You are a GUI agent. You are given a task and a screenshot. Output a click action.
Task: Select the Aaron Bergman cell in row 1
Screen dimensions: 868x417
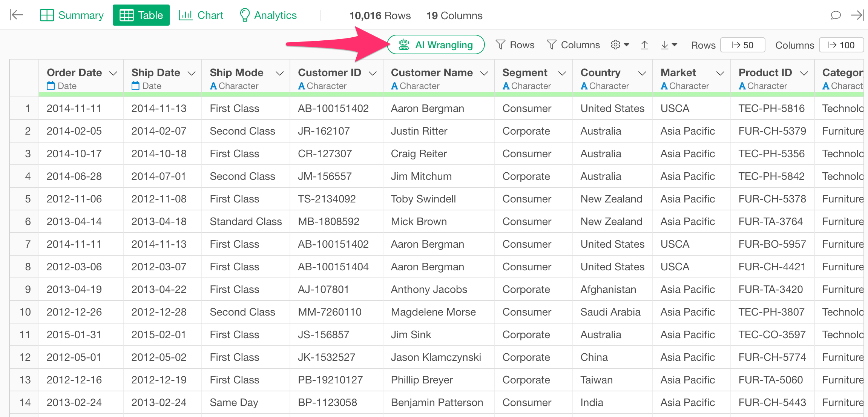(427, 109)
